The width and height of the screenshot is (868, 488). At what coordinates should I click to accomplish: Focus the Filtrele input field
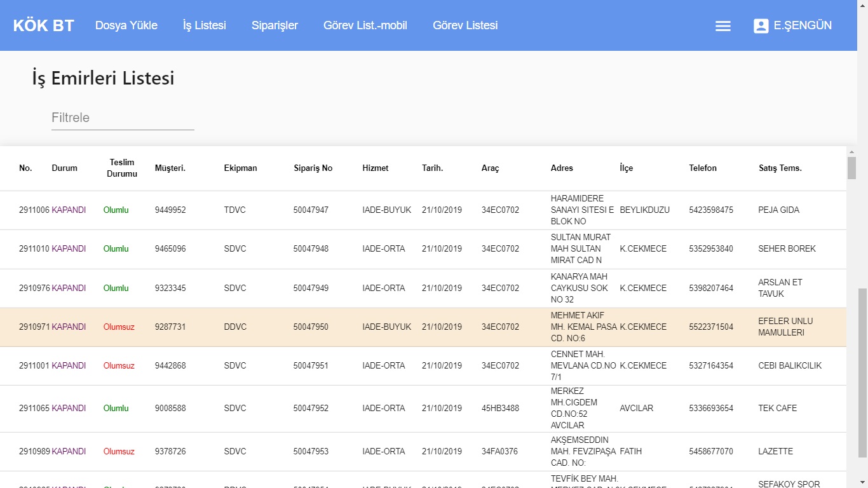(x=123, y=118)
